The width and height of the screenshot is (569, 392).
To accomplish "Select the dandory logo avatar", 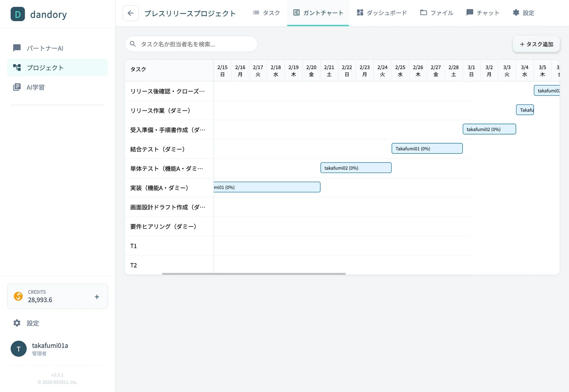I will (18, 14).
